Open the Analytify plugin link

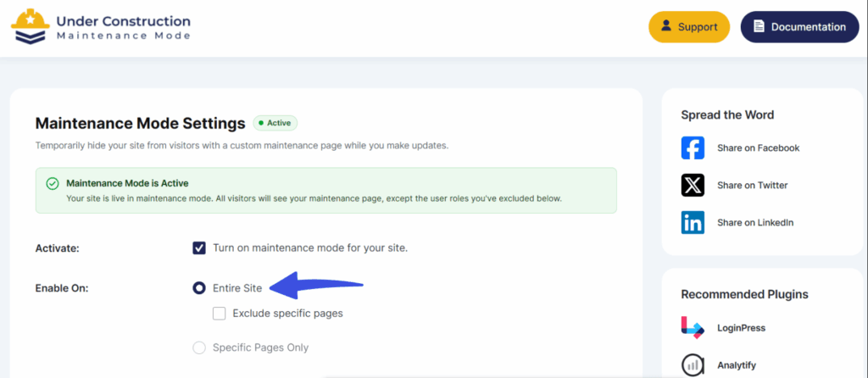click(x=737, y=365)
